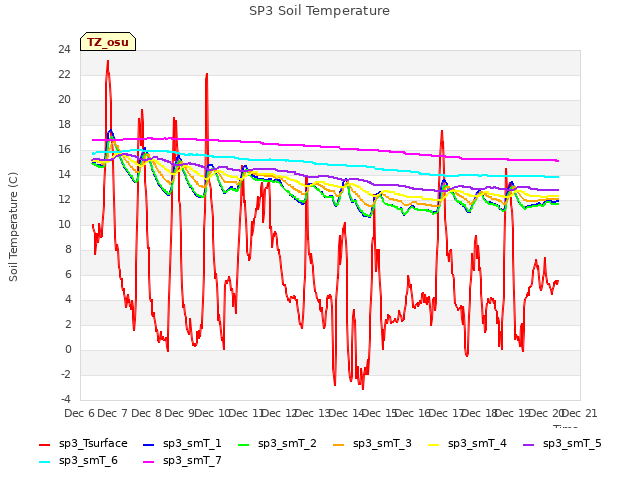Select the sp3_smT_5 legend entry
This screenshot has height=480, width=640.
point(562,443)
